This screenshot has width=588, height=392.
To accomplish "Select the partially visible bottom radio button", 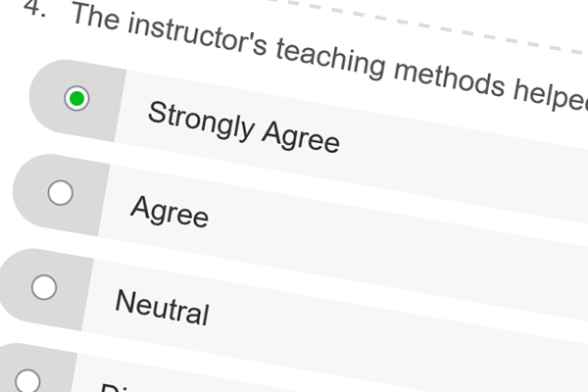I will point(28,381).
